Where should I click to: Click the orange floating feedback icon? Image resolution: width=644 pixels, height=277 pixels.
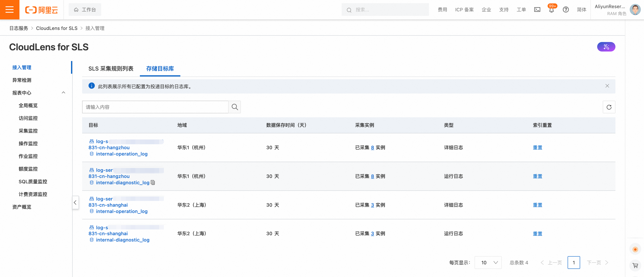point(635,249)
